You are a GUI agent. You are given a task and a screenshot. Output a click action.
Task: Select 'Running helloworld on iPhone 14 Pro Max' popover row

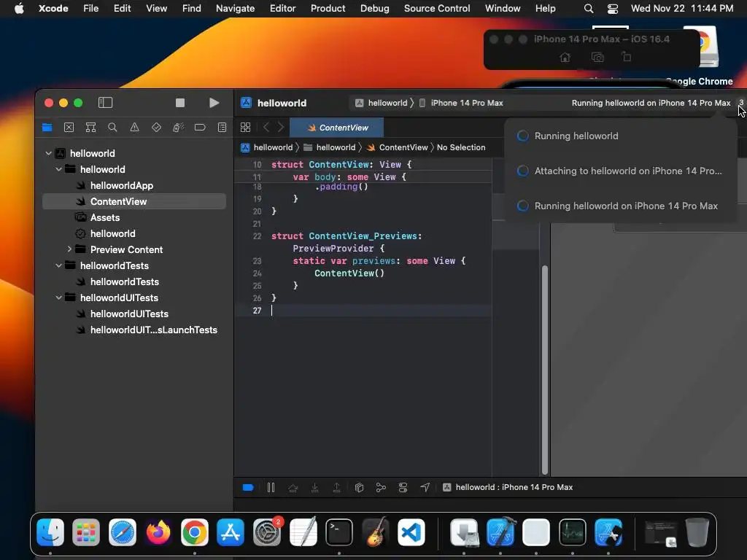[620, 206]
